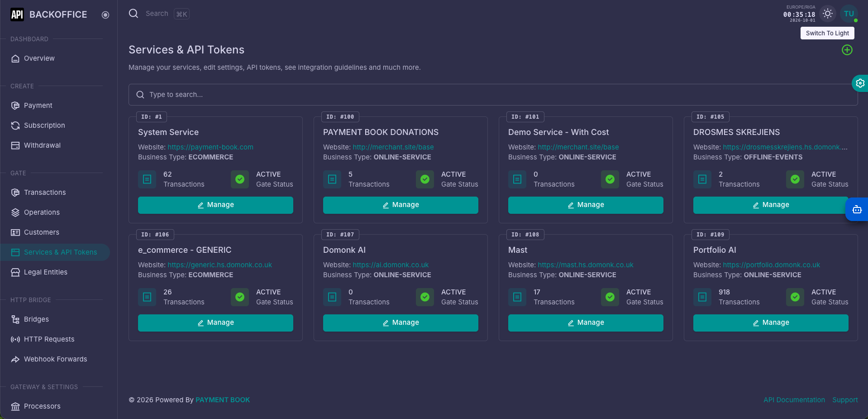Screen dimensions: 868x419
Task: Manage Demo Service - With Cost
Action: pyautogui.click(x=586, y=205)
